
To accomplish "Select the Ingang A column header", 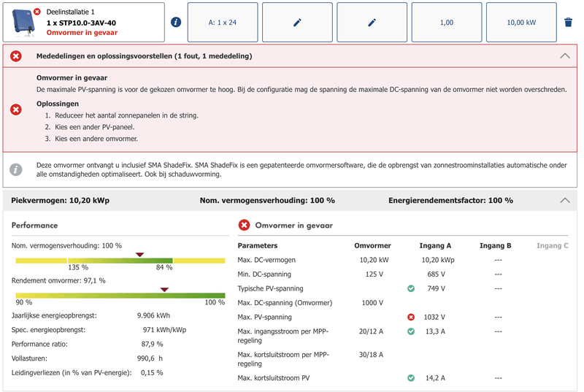I will [435, 246].
